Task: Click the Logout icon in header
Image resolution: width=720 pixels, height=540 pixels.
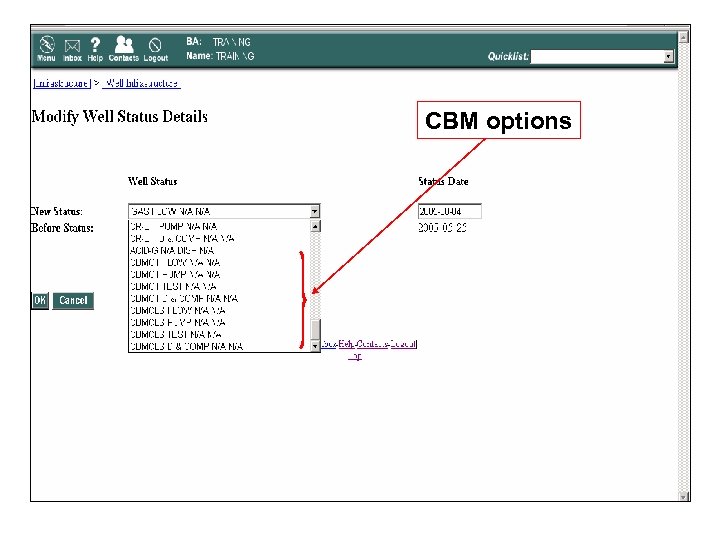Action: tap(156, 50)
